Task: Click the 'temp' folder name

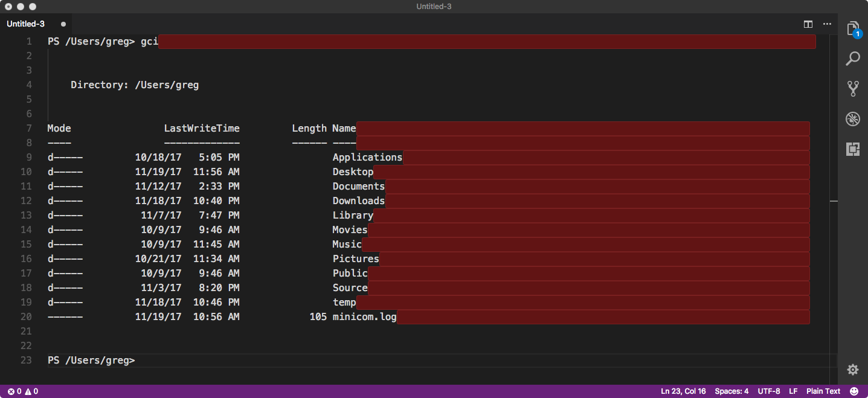Action: click(344, 303)
